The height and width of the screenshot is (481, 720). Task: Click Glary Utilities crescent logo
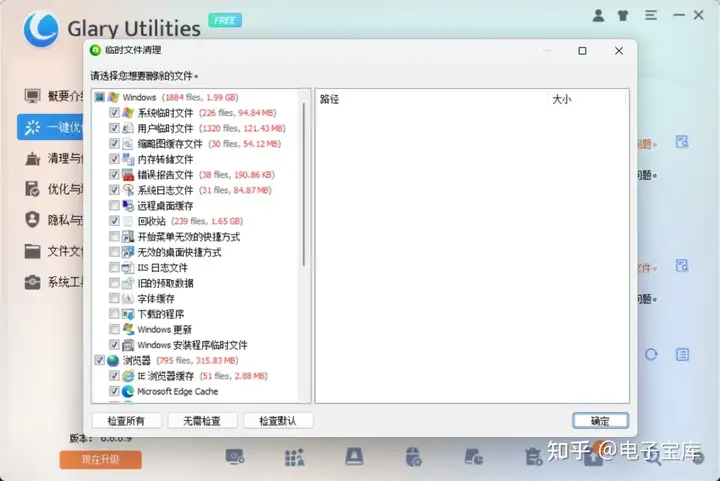(41, 29)
